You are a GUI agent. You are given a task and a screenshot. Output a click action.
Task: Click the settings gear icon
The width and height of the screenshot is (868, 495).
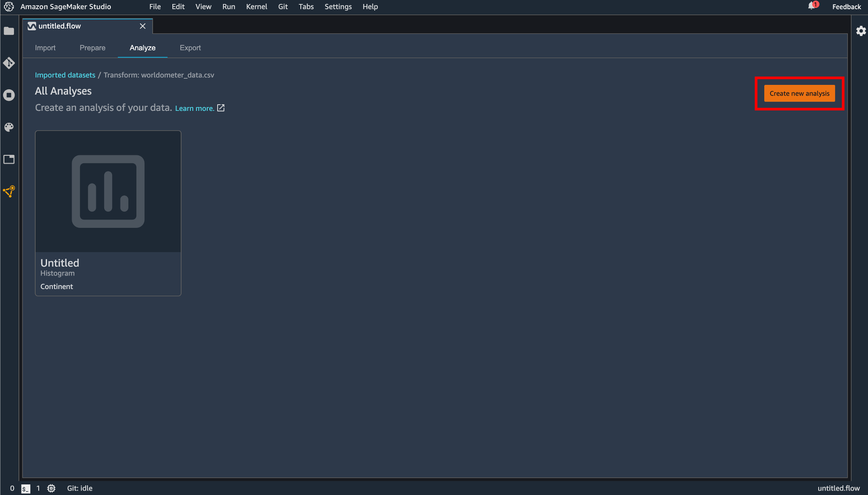point(861,31)
